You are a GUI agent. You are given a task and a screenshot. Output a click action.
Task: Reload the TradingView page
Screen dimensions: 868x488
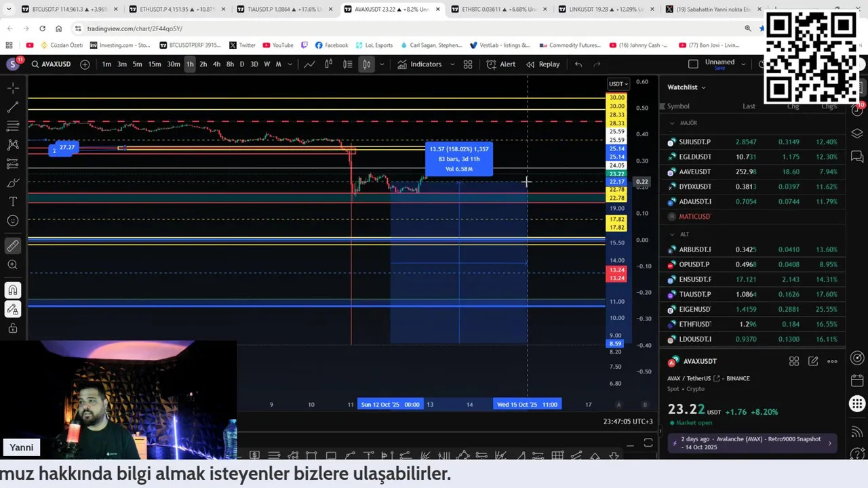(42, 28)
